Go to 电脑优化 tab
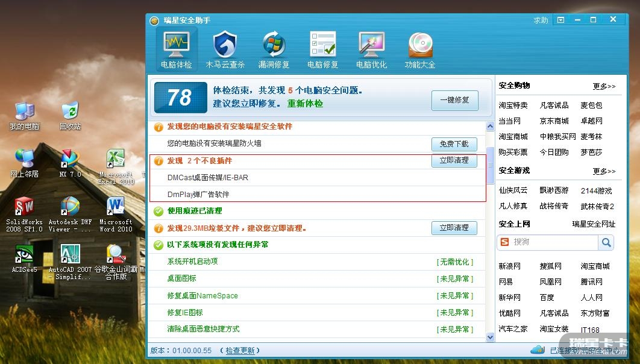640x364 pixels. pos(371,49)
